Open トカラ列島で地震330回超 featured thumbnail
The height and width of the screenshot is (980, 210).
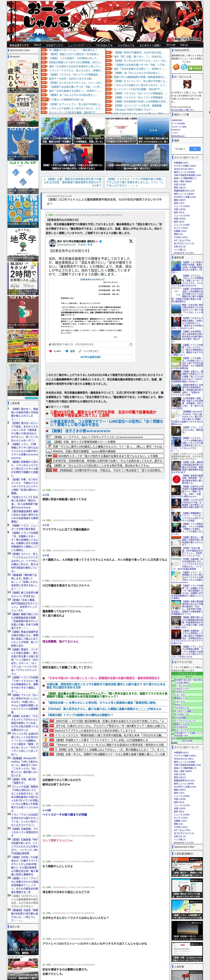pyautogui.click(x=56, y=131)
